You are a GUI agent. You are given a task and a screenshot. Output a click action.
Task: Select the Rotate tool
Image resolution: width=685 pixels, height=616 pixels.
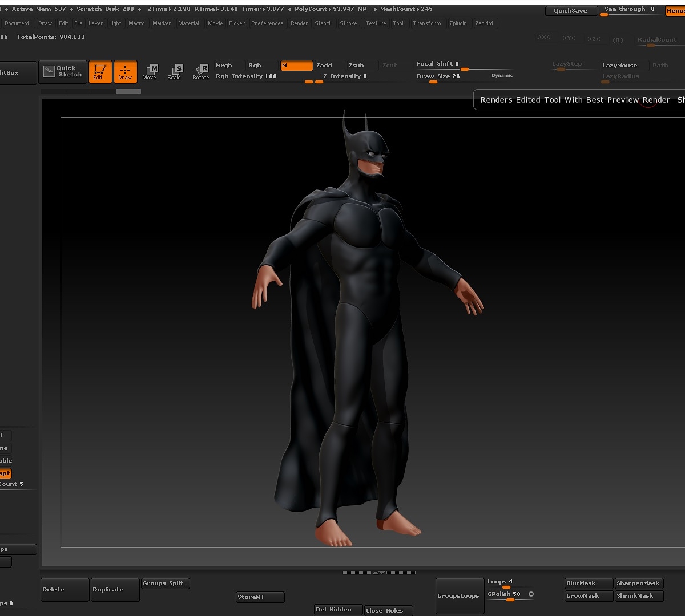coord(201,72)
